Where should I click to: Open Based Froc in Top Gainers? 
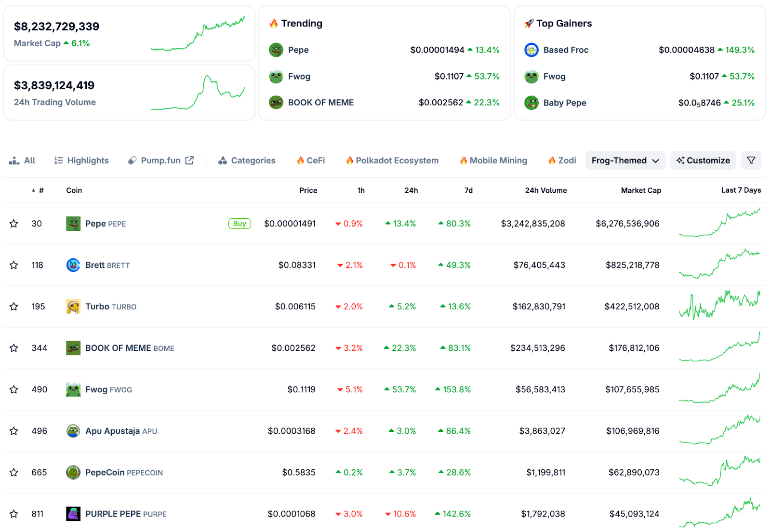point(566,50)
